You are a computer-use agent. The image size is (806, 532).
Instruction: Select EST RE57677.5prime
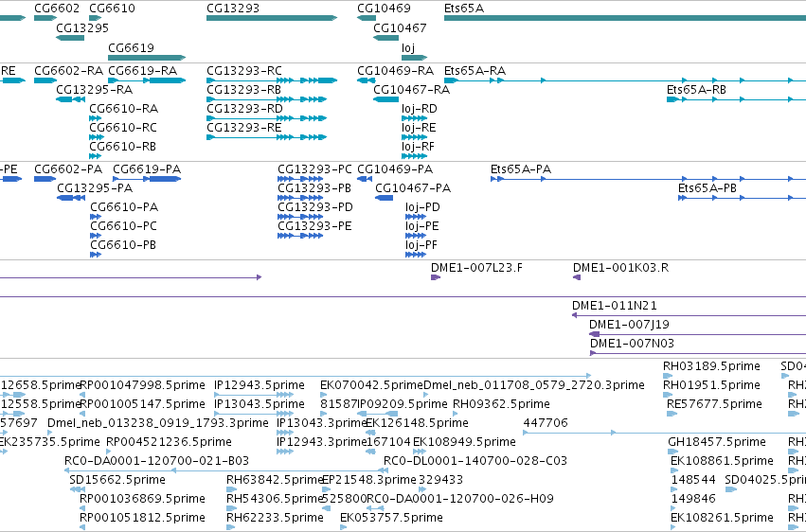[672, 414]
